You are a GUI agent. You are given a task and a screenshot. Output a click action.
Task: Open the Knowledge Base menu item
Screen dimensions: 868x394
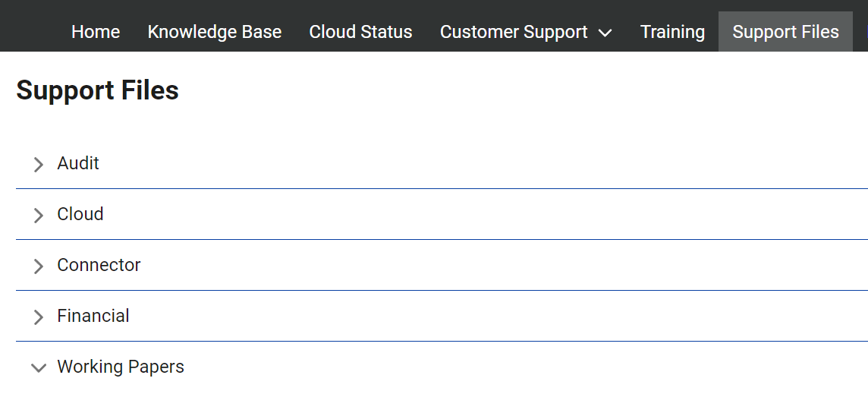click(x=215, y=32)
